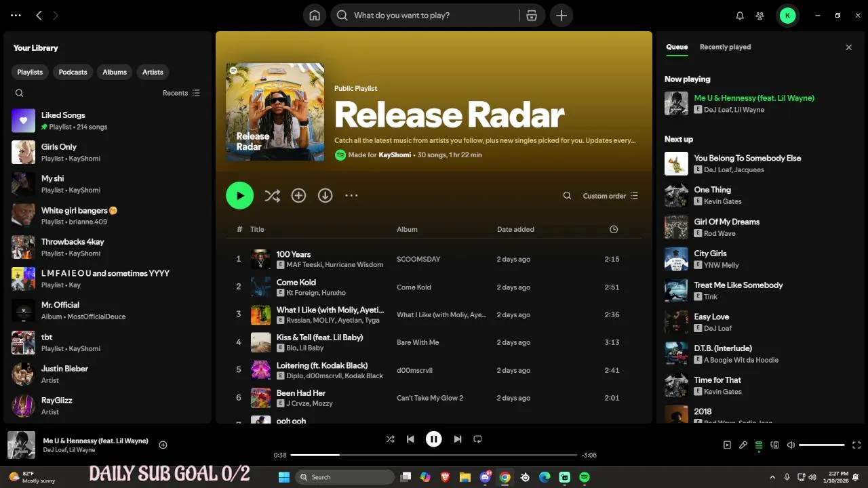The height and width of the screenshot is (488, 868).
Task: Filter library by Albums
Action: (115, 72)
